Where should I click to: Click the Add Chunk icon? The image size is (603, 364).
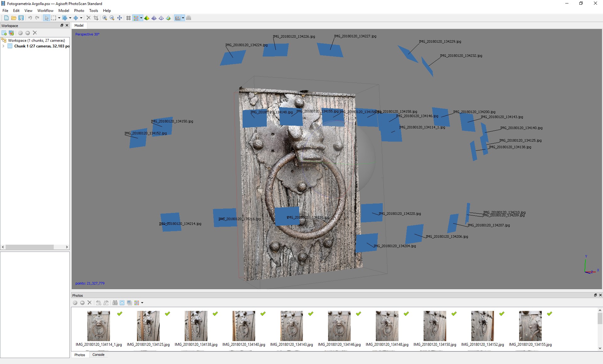[4, 33]
